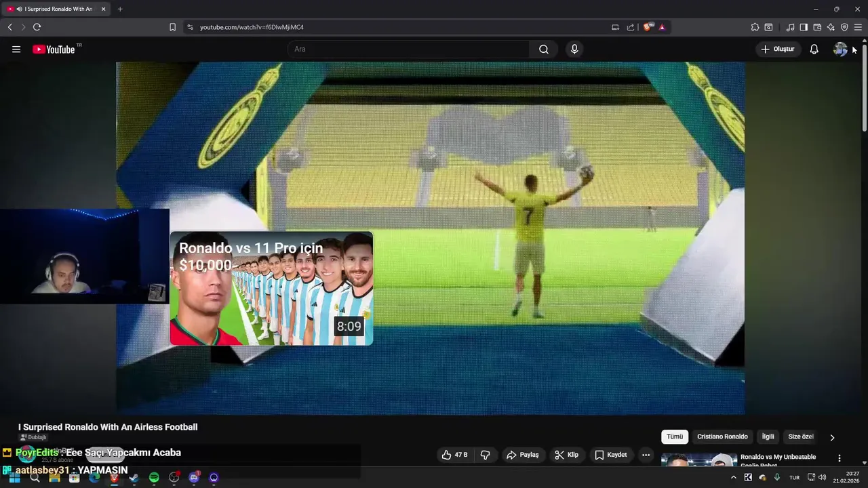
Task: Open the YouTube hamburger guide menu
Action: tap(16, 49)
